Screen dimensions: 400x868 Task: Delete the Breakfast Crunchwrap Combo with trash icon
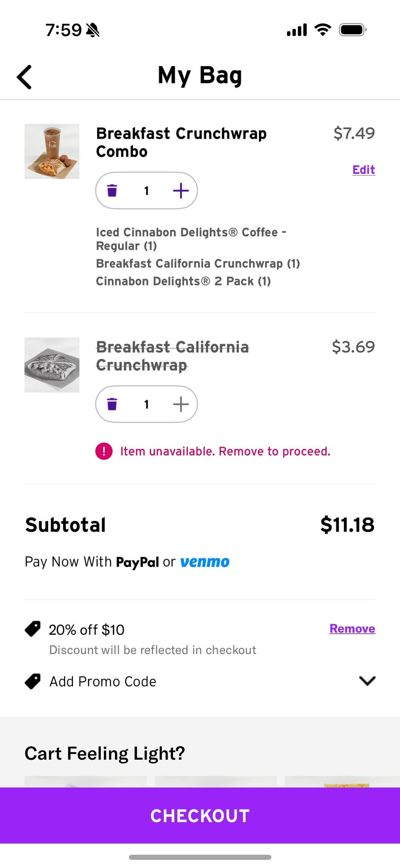tap(112, 191)
